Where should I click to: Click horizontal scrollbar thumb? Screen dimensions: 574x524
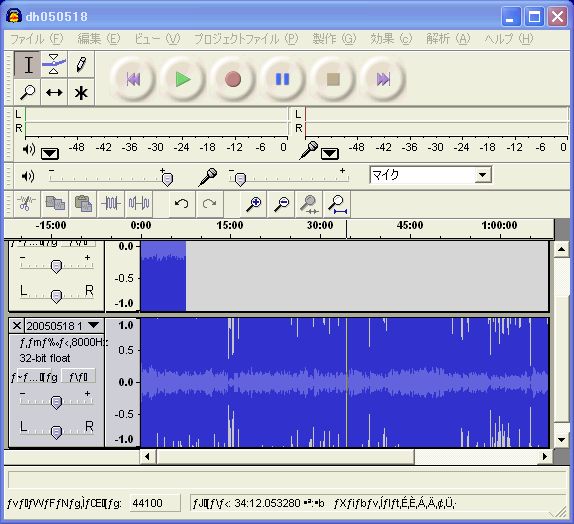pos(286,456)
